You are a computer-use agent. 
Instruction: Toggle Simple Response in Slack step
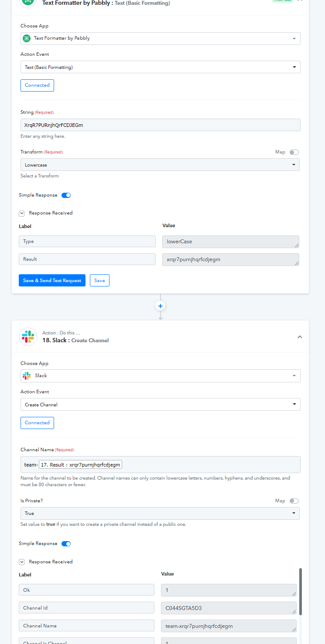click(66, 544)
